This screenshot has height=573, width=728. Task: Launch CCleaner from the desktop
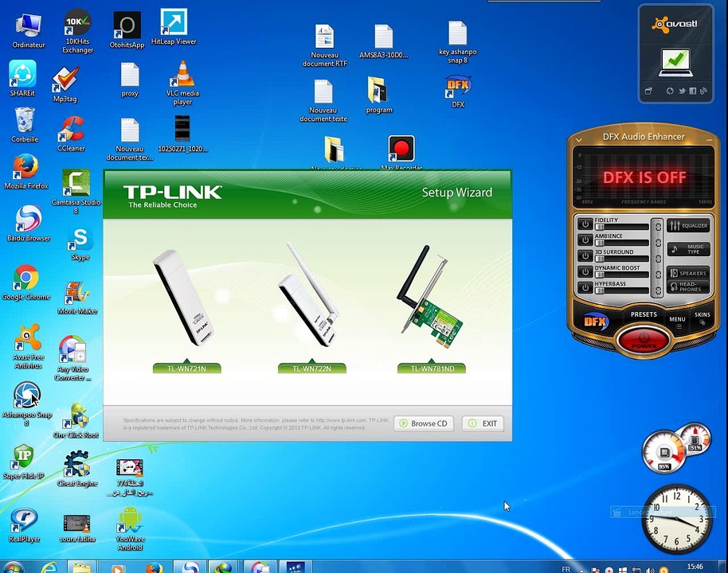coord(71,134)
